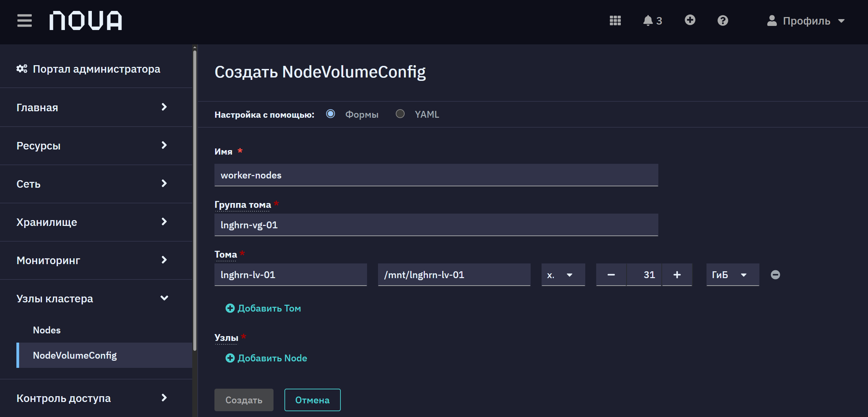
Task: Decrease the volume size with minus
Action: coord(611,275)
